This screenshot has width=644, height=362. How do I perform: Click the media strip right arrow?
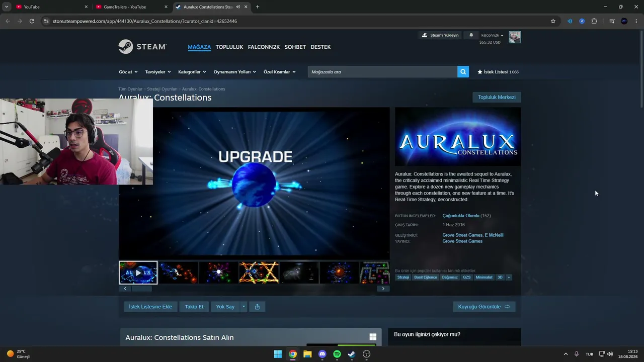click(x=383, y=289)
